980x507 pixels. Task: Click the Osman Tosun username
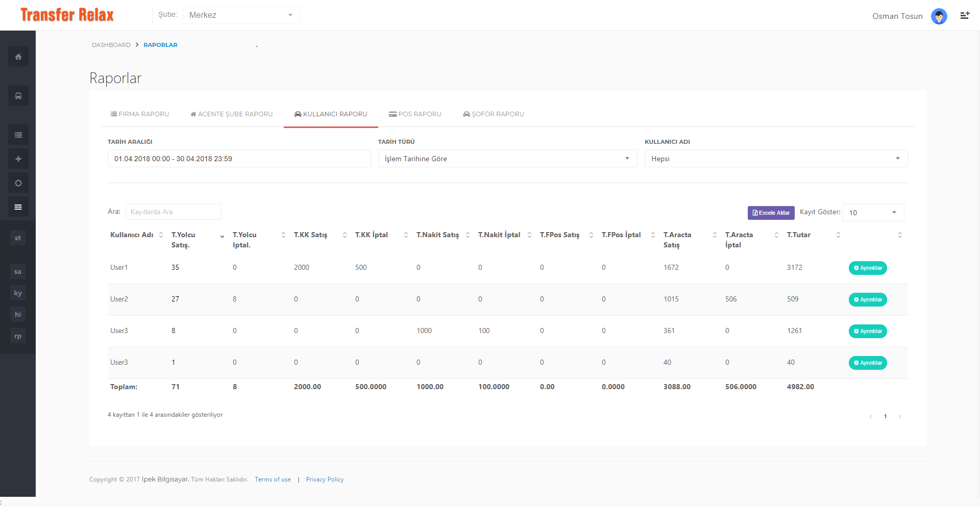pos(897,16)
